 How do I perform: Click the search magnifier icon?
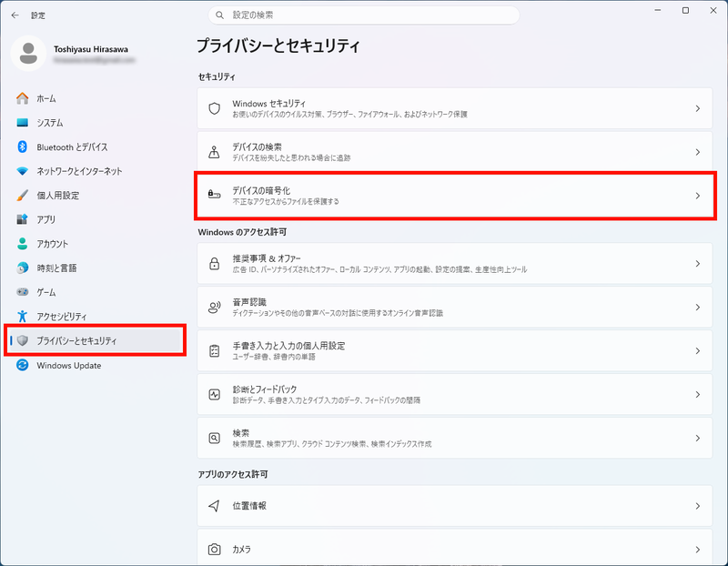[x=220, y=15]
